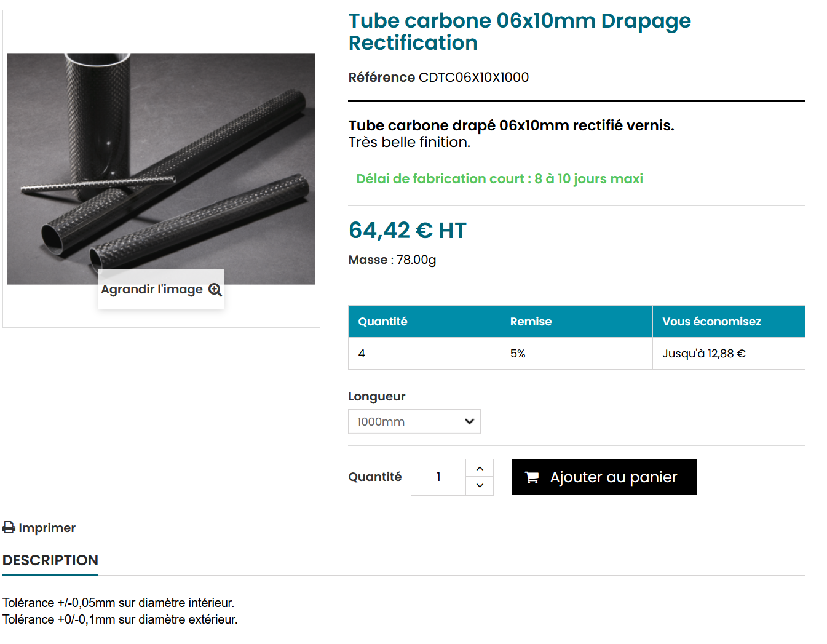This screenshot has width=827, height=644.
Task: Click the product title heading
Action: pyautogui.click(x=520, y=32)
